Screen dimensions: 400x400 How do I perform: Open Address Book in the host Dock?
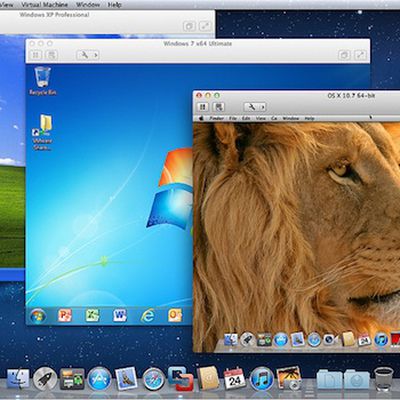(x=208, y=378)
